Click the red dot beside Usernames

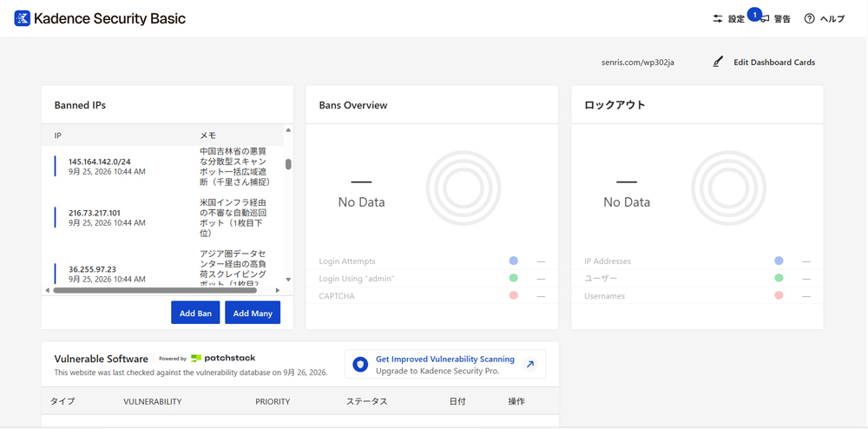point(779,295)
